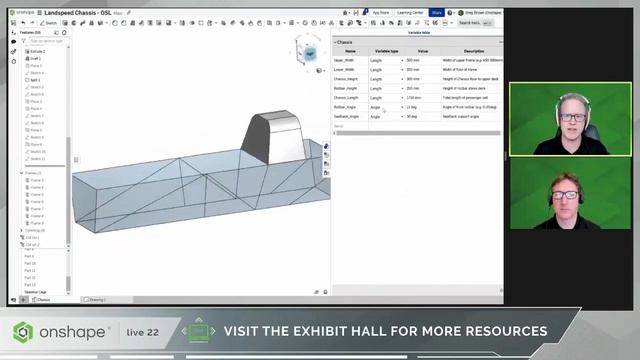
Task: Open the comments panel icon on left
Action: tap(13, 42)
